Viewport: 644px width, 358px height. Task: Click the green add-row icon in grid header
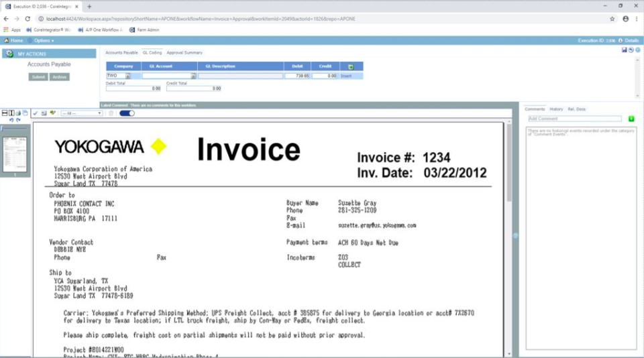351,66
